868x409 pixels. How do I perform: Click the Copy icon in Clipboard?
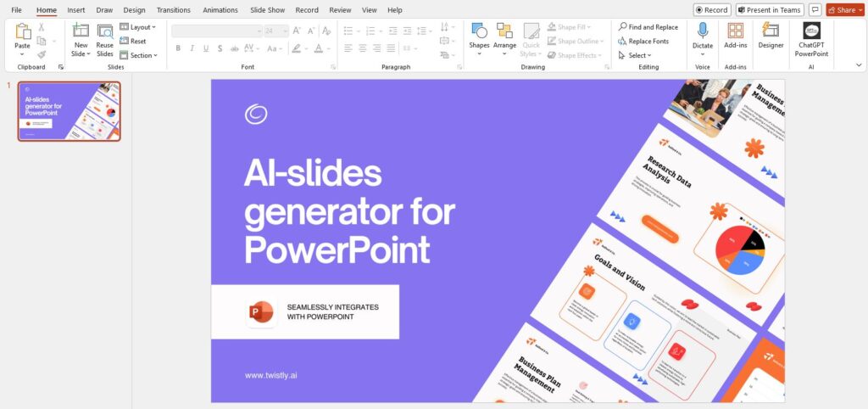tap(42, 41)
